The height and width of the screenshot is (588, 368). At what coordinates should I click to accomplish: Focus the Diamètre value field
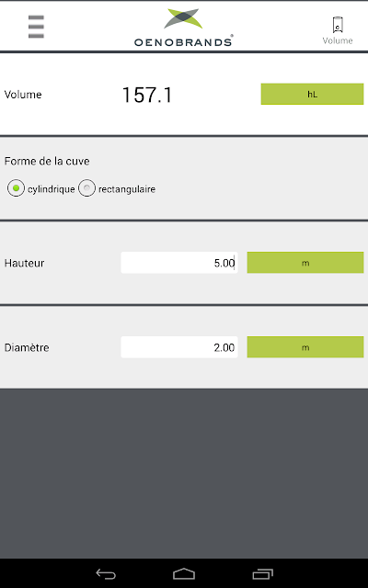[x=179, y=347]
